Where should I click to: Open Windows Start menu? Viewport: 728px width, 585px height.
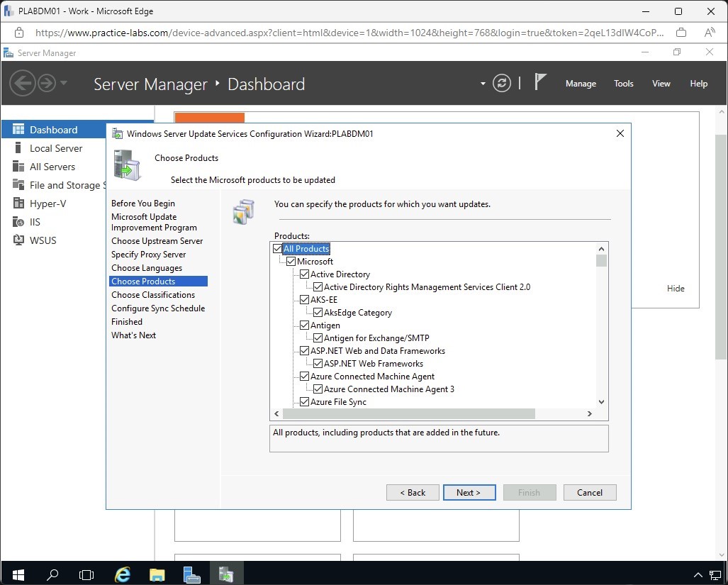(18, 574)
